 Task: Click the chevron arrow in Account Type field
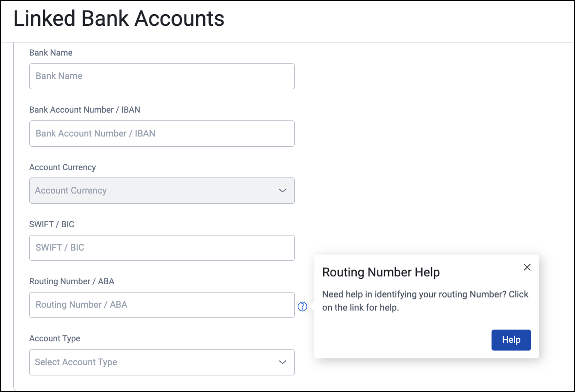coord(282,362)
